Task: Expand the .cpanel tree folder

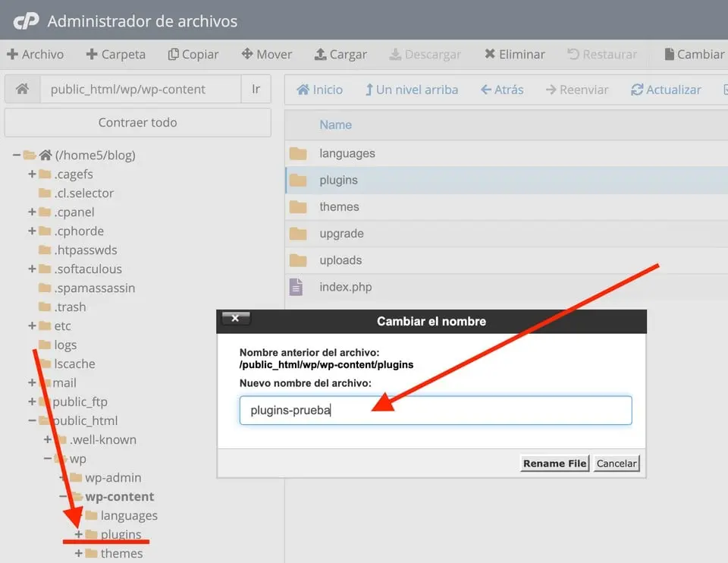Action: pyautogui.click(x=32, y=212)
